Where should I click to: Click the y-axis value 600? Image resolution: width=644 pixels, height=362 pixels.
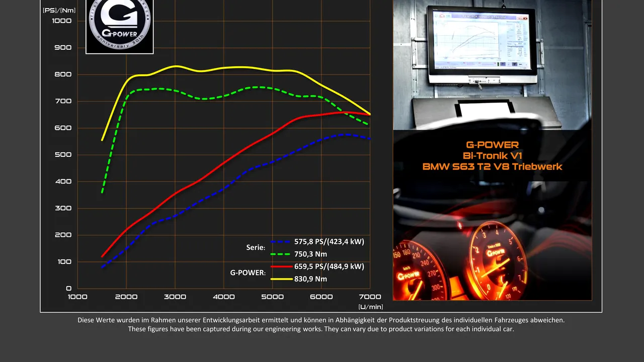click(63, 128)
